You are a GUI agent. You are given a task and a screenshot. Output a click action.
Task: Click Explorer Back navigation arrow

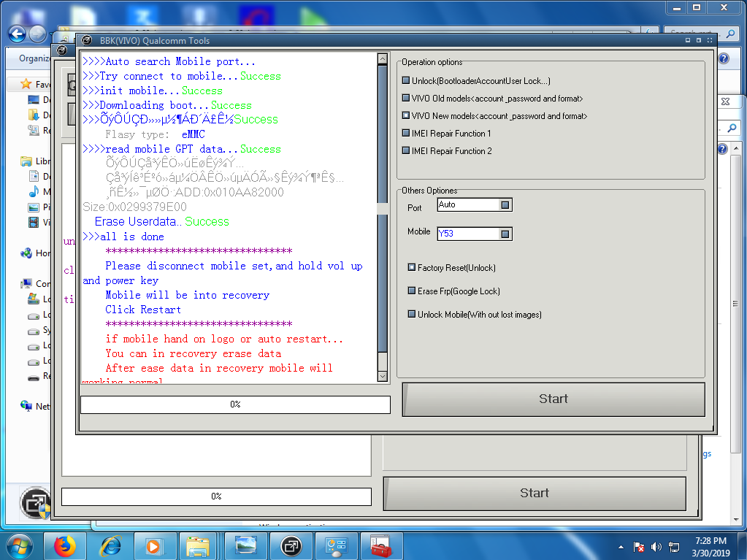(17, 34)
